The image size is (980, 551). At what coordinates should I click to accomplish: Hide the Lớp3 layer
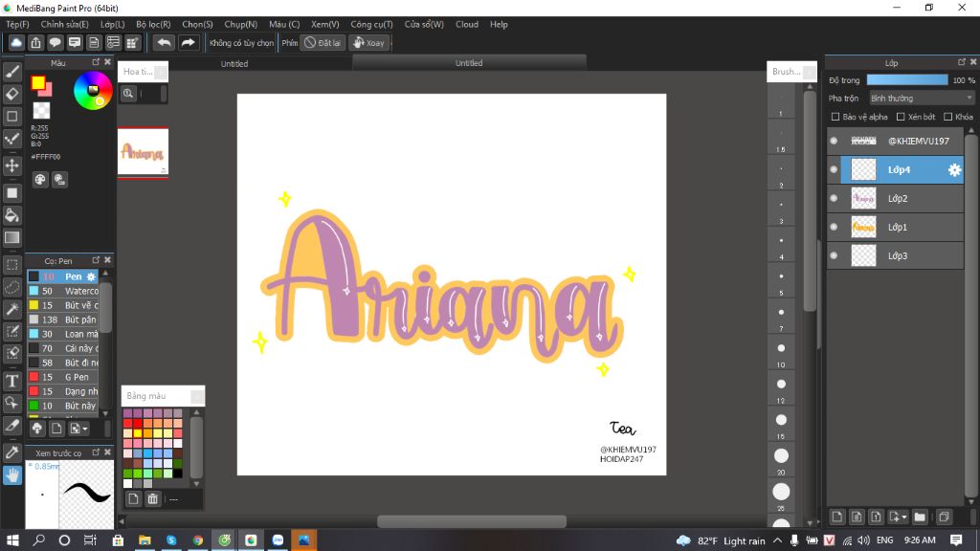click(834, 255)
